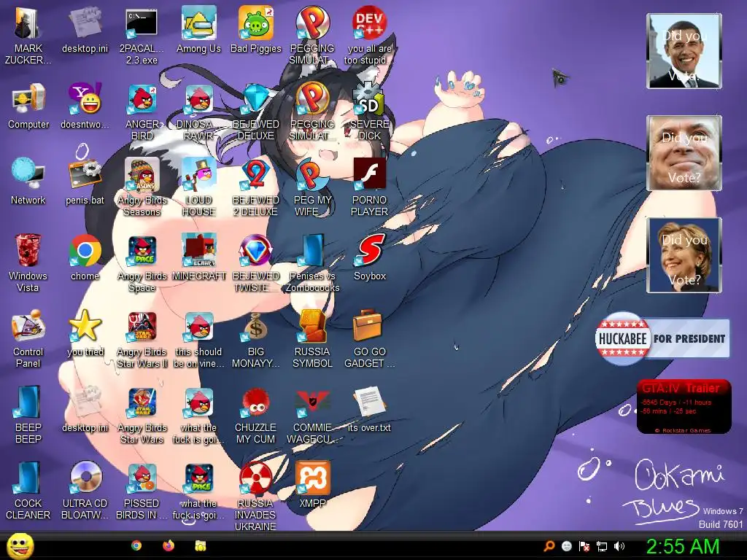Open the network tray icon
The height and width of the screenshot is (560, 747).
pos(602,546)
